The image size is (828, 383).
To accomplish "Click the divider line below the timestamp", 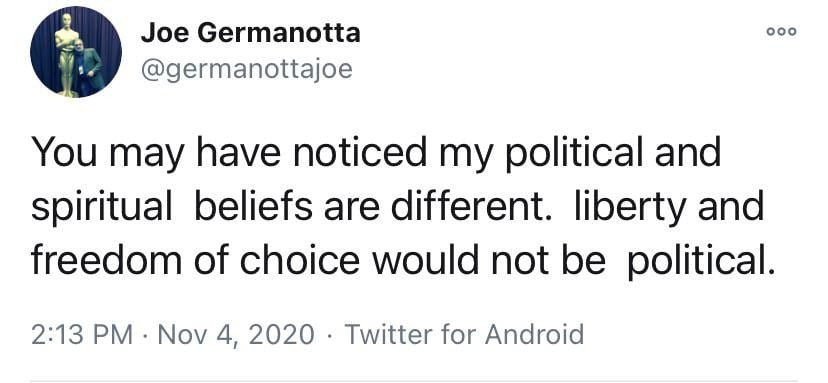I will pyautogui.click(x=414, y=380).
